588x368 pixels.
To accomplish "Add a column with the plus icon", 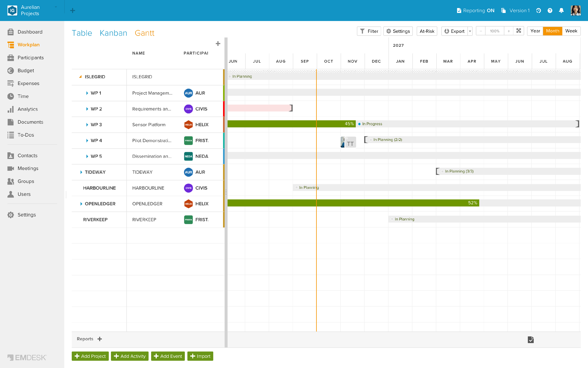I will [x=218, y=44].
